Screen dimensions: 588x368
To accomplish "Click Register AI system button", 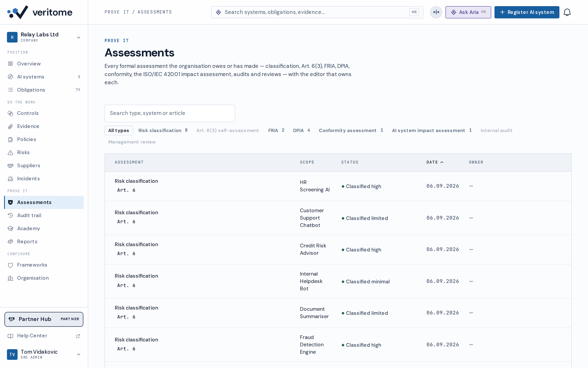I will click(x=527, y=12).
